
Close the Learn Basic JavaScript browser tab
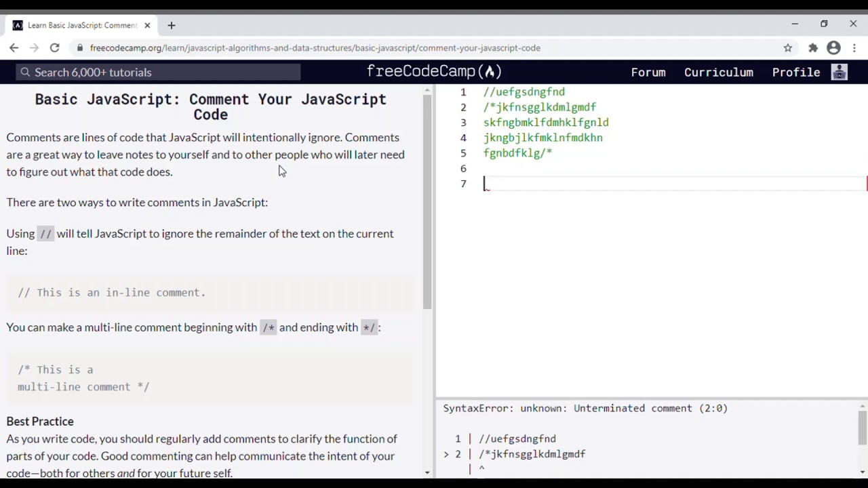click(147, 25)
